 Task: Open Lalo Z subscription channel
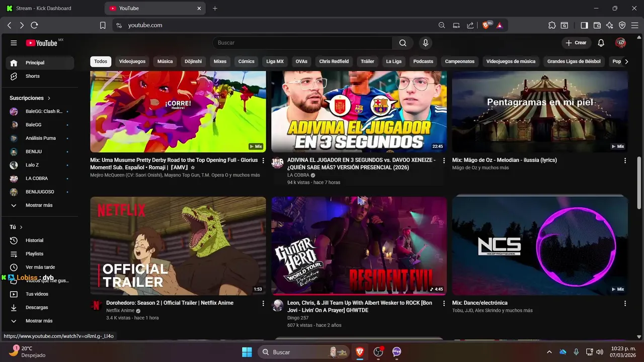click(x=40, y=165)
